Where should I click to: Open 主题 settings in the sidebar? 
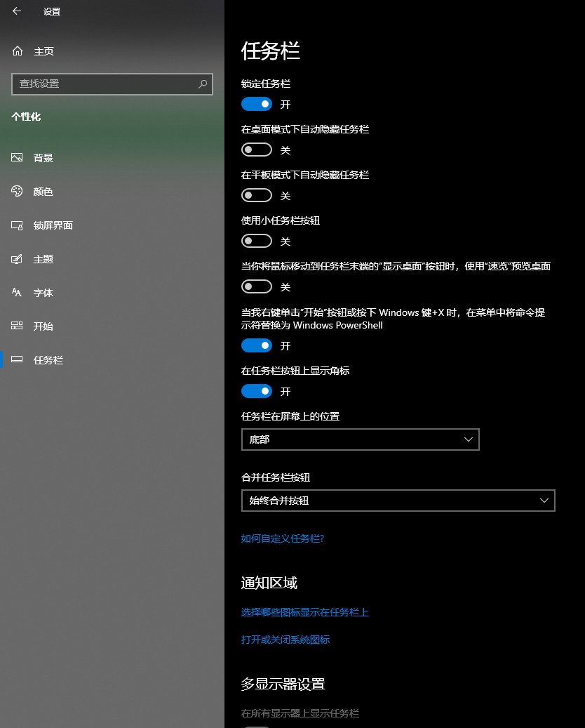click(x=43, y=259)
